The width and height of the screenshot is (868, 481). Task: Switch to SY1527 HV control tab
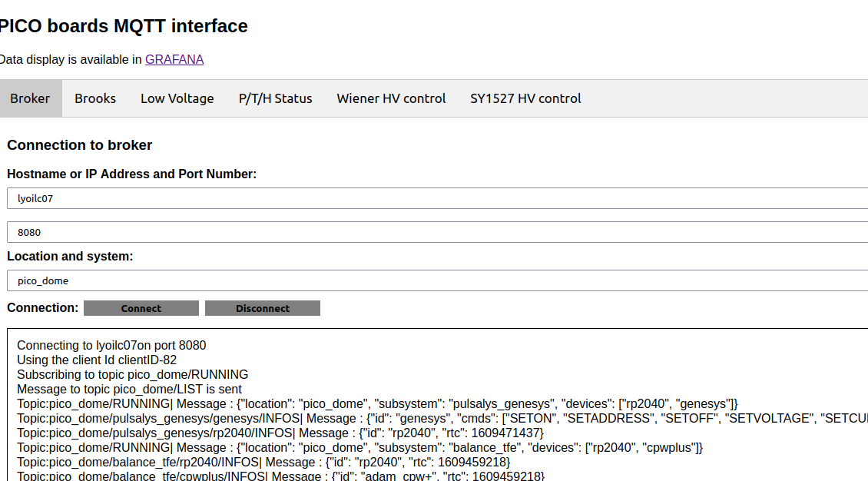[525, 98]
